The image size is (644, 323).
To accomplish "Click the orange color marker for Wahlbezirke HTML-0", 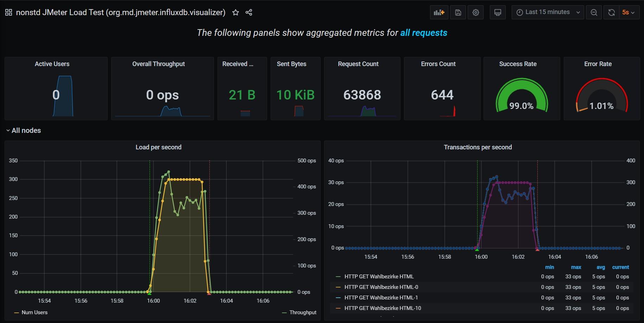I will pyautogui.click(x=339, y=287).
